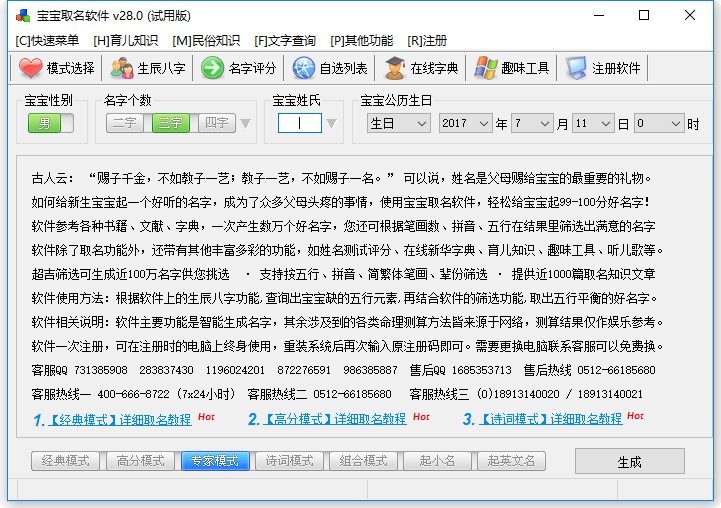
Task: Open 趣味工具 with the Windows flag icon
Action: coord(485,68)
